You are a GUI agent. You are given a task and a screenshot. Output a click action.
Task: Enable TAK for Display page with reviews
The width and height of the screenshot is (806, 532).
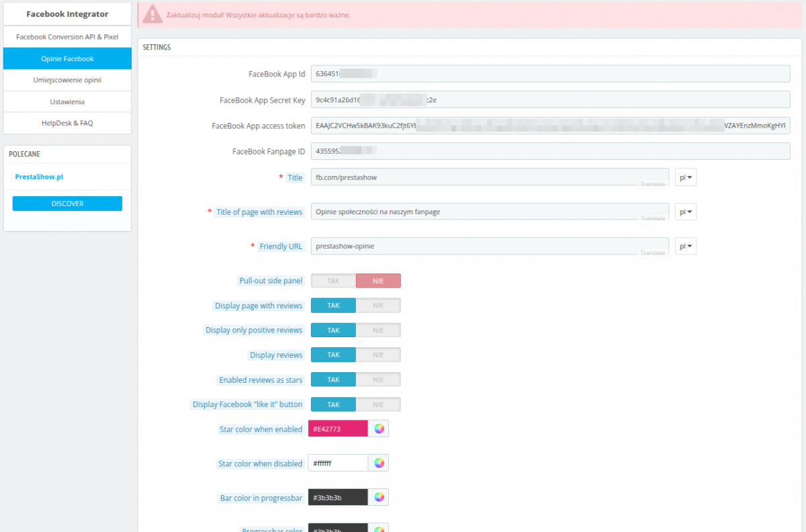click(333, 306)
